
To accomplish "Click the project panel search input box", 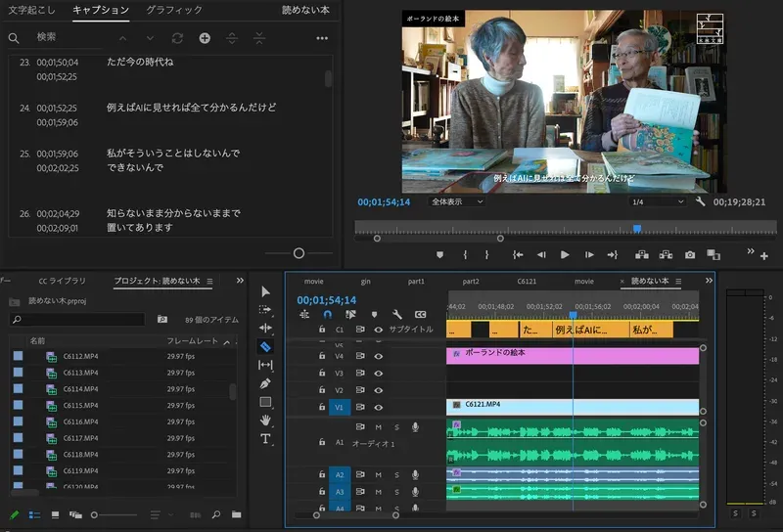I will click(77, 320).
